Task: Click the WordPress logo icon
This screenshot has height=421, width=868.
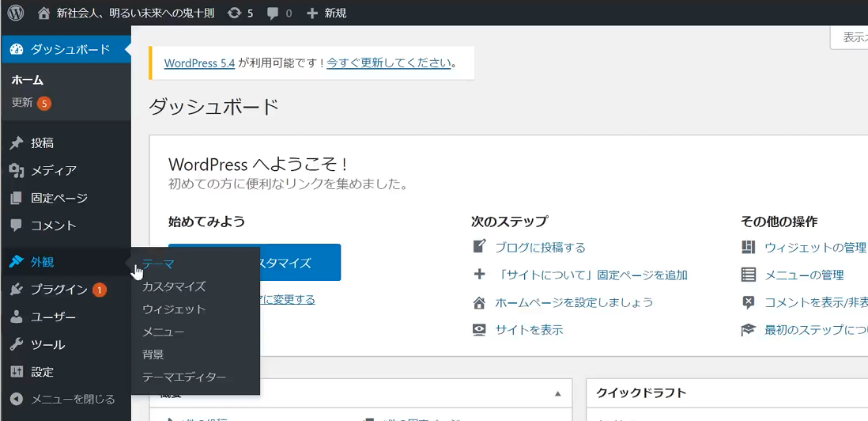Action: 16,13
